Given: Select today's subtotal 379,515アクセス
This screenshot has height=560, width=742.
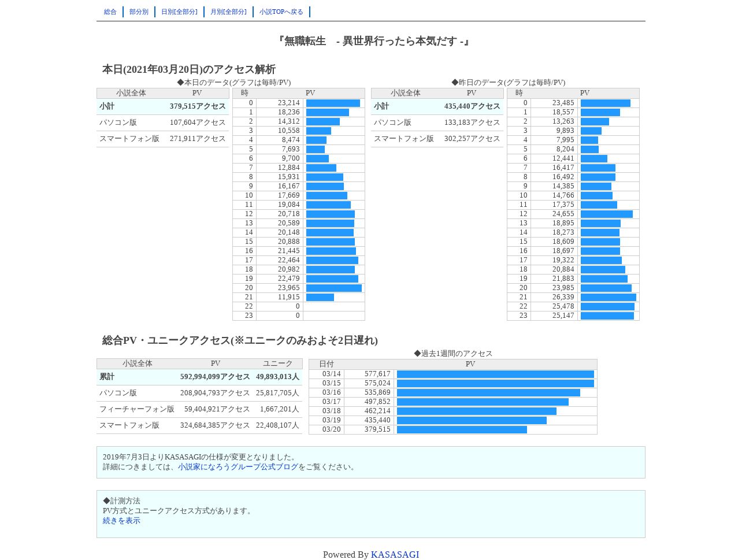Looking at the screenshot, I should (x=198, y=106).
